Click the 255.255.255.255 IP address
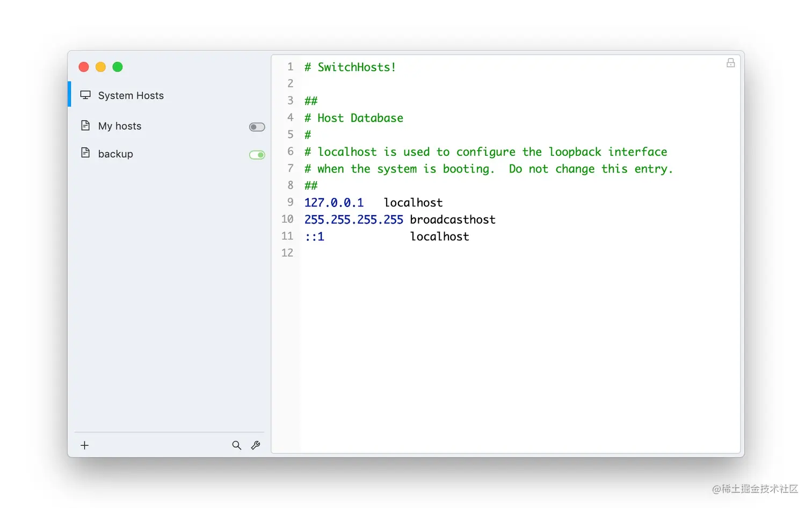 [x=354, y=219]
